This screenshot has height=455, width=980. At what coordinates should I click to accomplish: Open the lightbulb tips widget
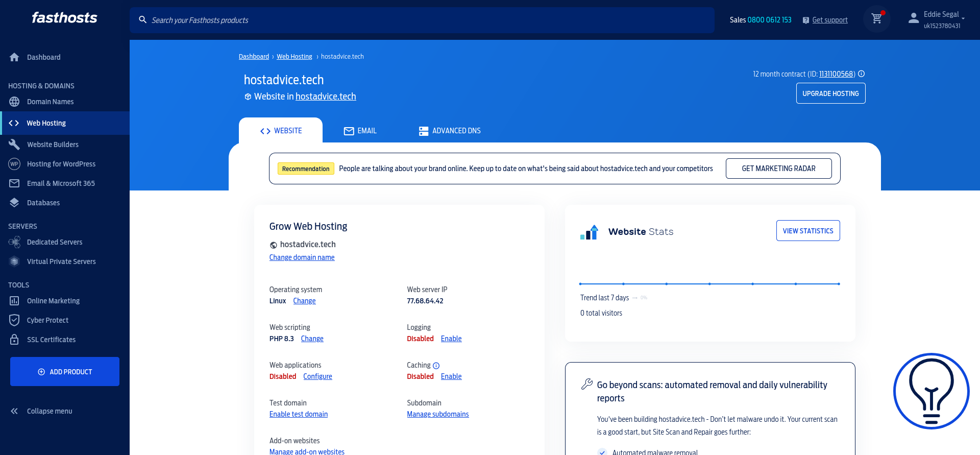(x=932, y=391)
